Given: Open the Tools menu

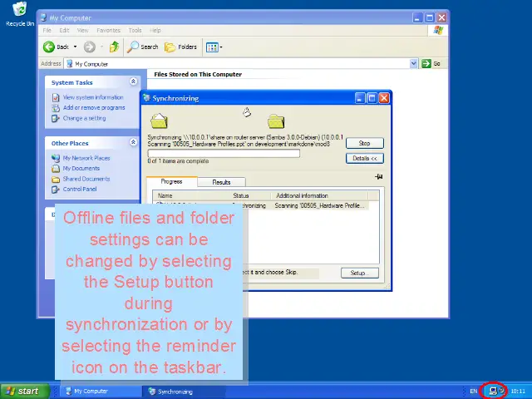Looking at the screenshot, I should click(135, 30).
